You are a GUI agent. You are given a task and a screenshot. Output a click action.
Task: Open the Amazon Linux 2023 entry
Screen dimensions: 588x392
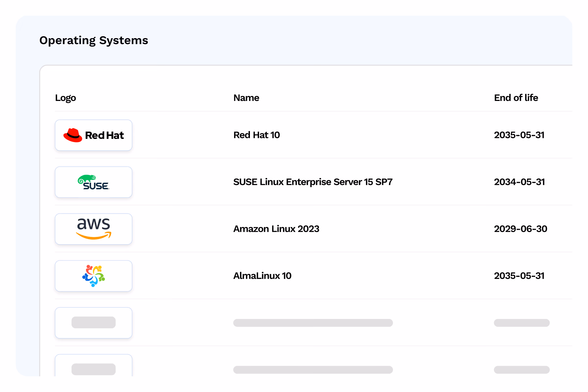tap(276, 229)
